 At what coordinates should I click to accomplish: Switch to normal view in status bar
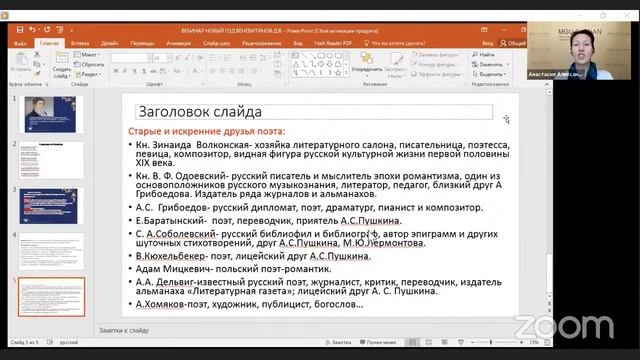pos(413,342)
